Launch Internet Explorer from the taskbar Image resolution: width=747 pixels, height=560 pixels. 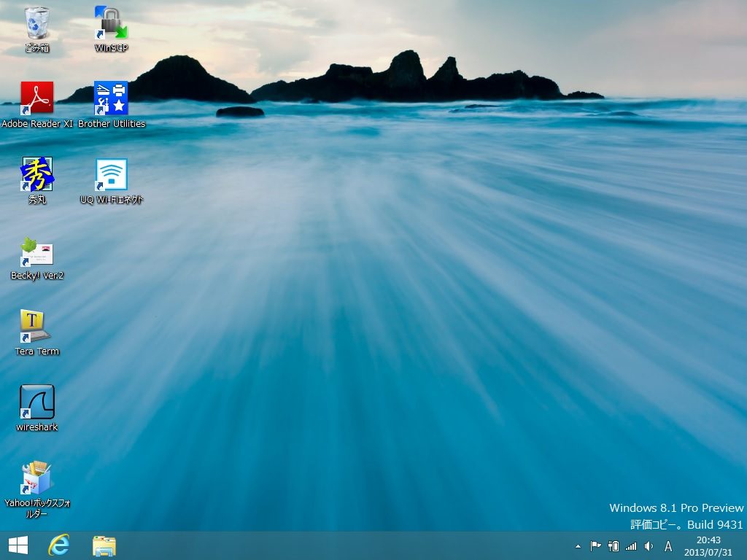(x=58, y=545)
